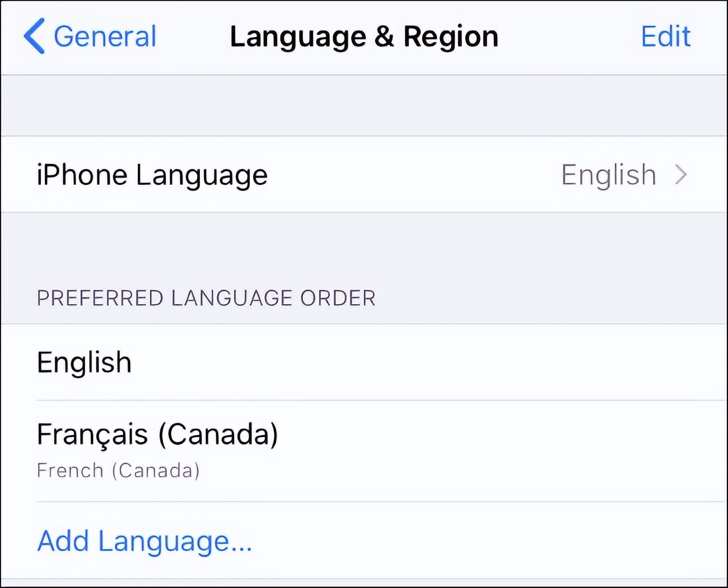Tap the back chevron arrow icon
This screenshot has width=728, height=588.
coord(34,36)
